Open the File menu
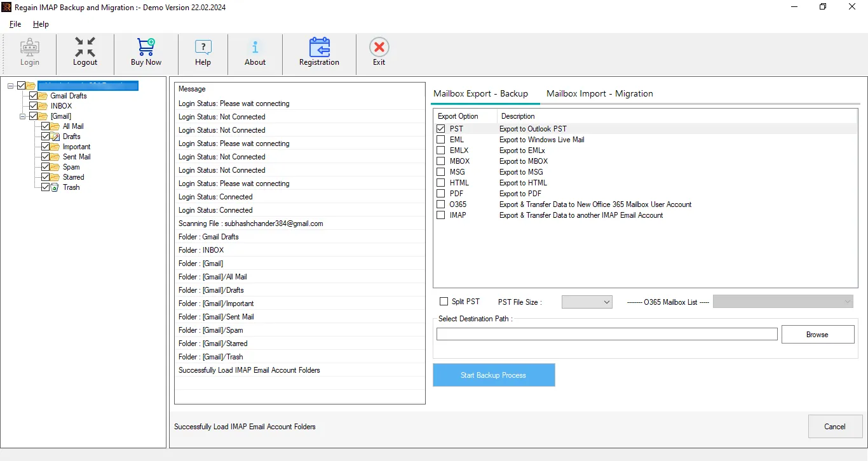Image resolution: width=868 pixels, height=461 pixels. tap(15, 24)
